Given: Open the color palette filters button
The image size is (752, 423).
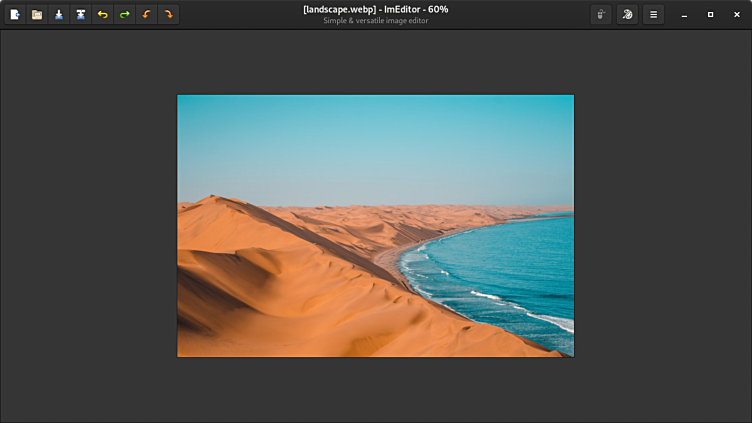Looking at the screenshot, I should click(627, 15).
